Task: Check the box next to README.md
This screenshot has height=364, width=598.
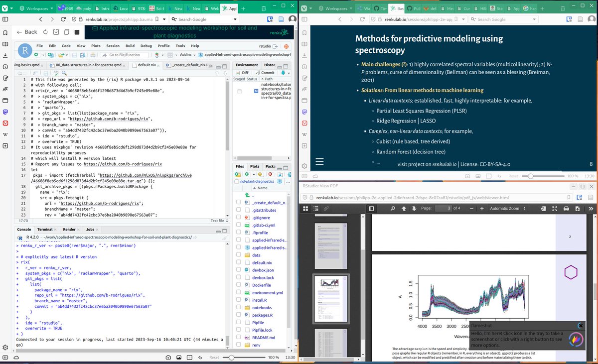Action: point(239,338)
